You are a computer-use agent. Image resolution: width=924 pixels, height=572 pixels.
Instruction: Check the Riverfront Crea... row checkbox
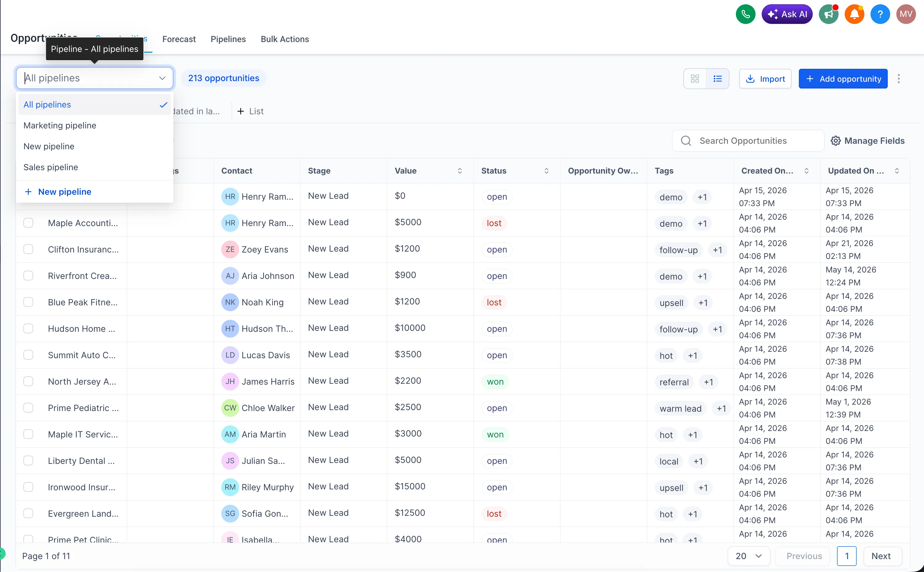tap(28, 276)
